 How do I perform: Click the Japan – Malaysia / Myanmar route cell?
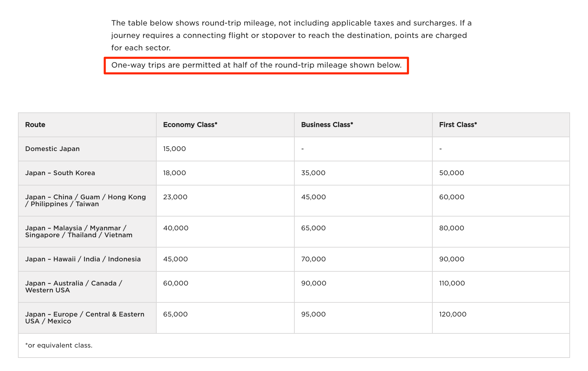(x=79, y=232)
